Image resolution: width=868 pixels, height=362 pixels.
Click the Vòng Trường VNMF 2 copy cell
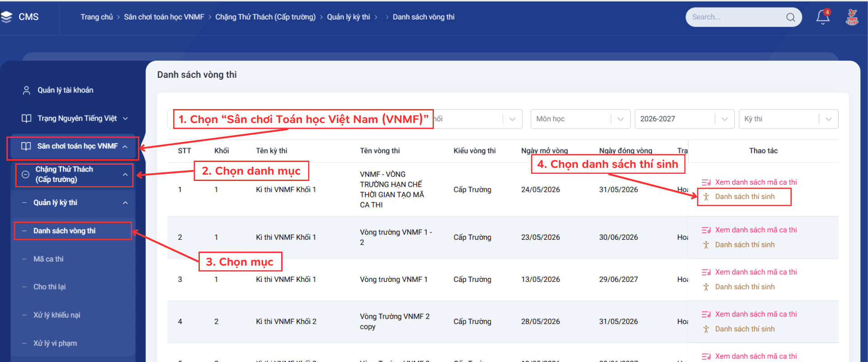(x=395, y=322)
